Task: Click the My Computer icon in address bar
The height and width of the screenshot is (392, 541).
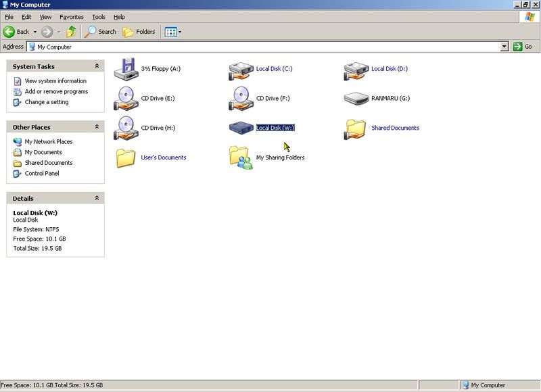Action: pos(32,47)
